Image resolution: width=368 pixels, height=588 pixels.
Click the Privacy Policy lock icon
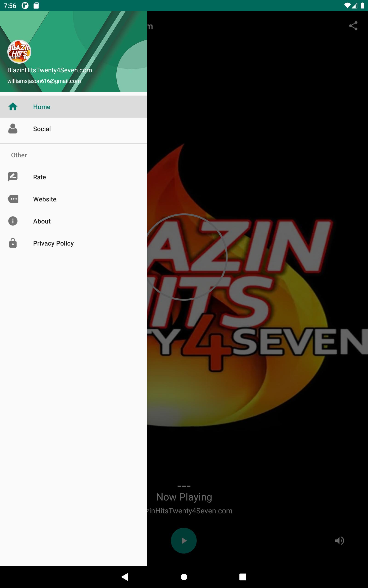[x=13, y=243]
